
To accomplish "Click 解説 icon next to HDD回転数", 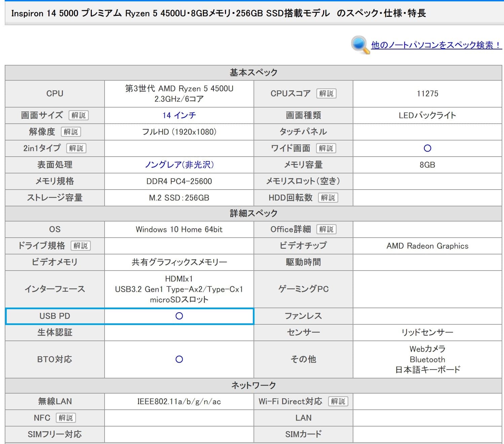I will tap(328, 198).
